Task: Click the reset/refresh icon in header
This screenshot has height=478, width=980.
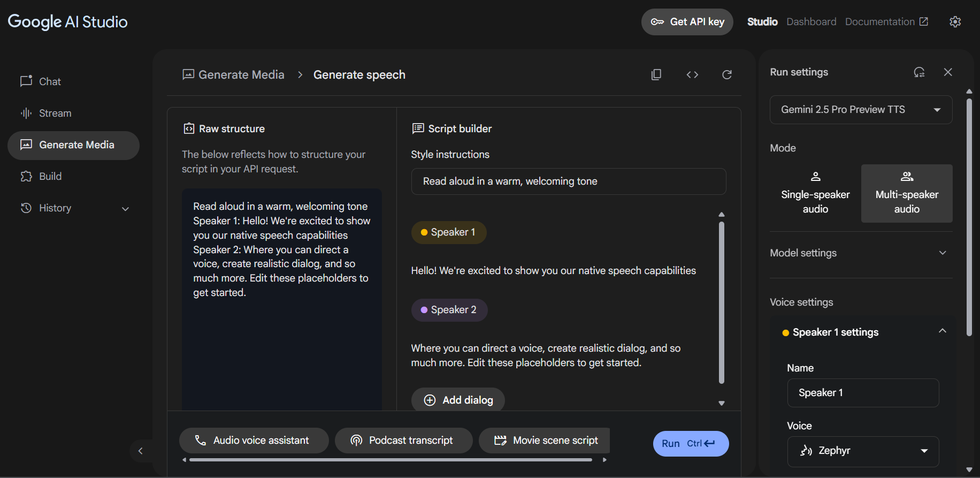Action: 726,74
